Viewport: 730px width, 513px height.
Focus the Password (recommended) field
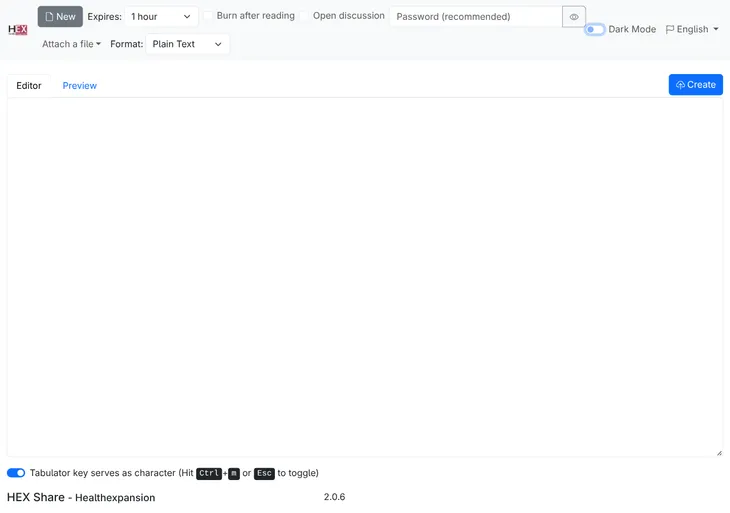click(x=476, y=17)
